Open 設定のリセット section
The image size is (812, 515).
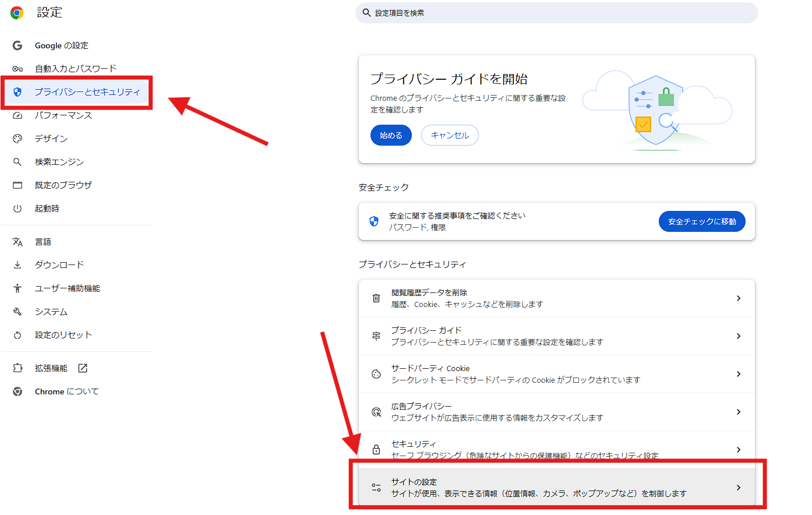(x=63, y=335)
